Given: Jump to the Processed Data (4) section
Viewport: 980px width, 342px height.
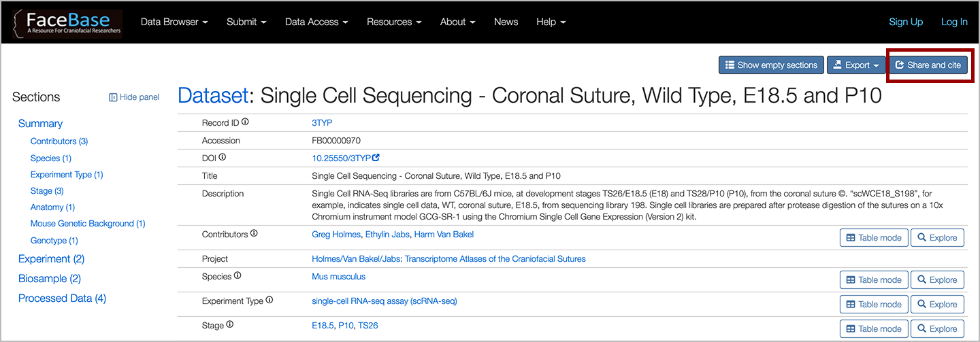Looking at the screenshot, I should pyautogui.click(x=62, y=298).
